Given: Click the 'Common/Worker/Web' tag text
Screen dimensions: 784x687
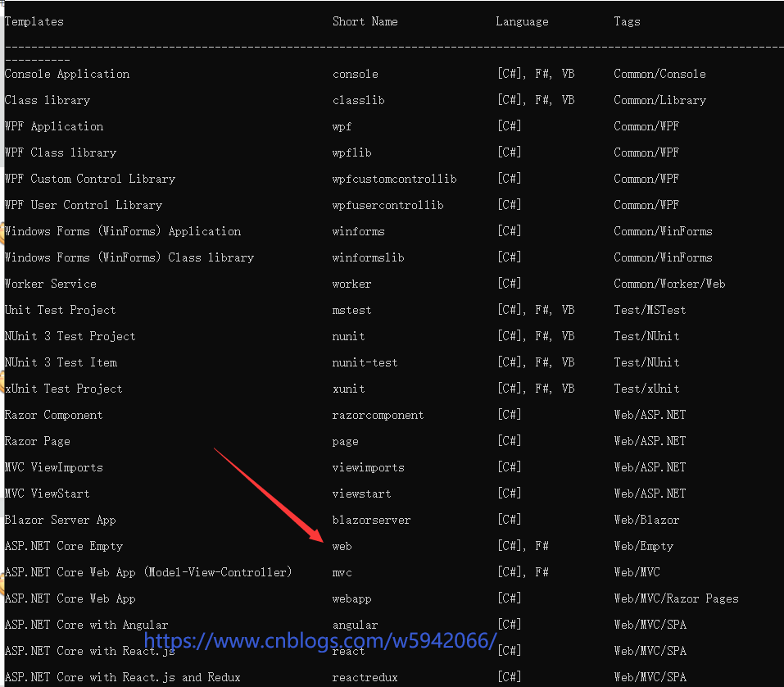Looking at the screenshot, I should (x=669, y=284).
